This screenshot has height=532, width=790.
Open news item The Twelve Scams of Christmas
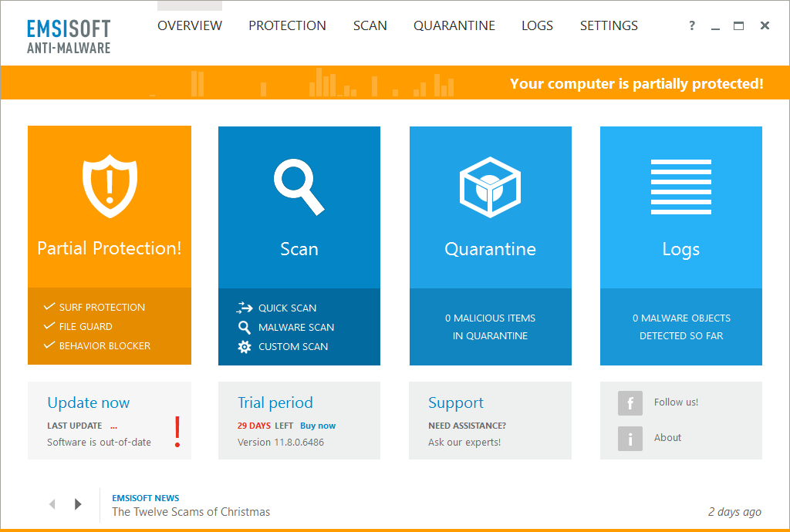pyautogui.click(x=191, y=512)
